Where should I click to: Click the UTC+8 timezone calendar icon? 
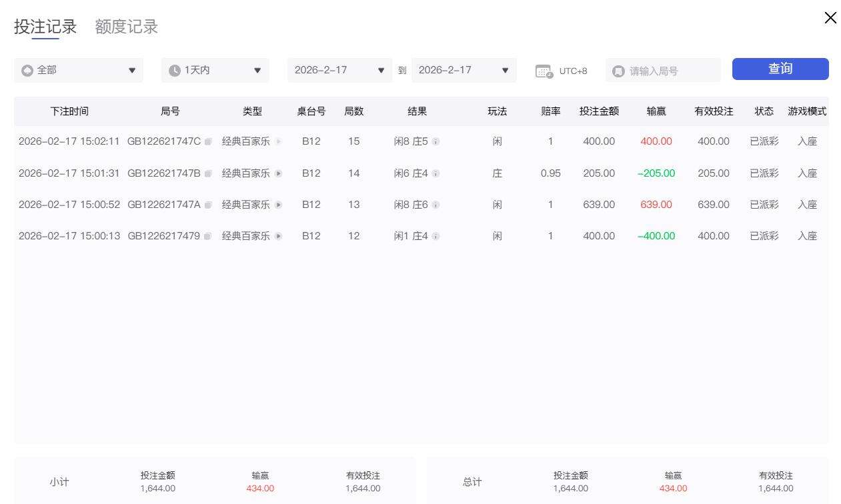point(544,71)
